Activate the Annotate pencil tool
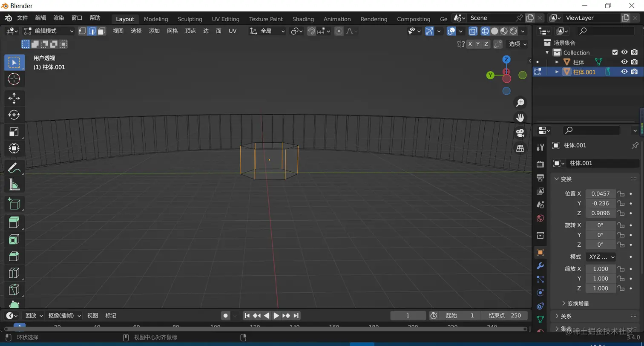Viewport: 644px width, 346px height. pos(14,167)
